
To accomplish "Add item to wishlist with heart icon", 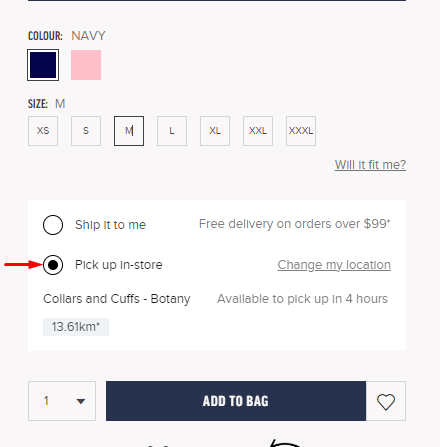I will pos(386,401).
